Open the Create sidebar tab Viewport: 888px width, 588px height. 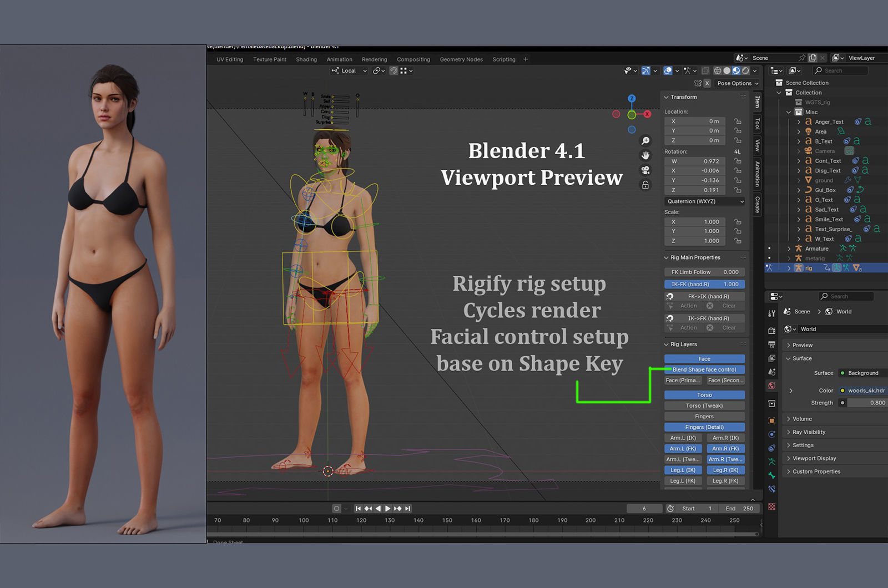(x=757, y=205)
